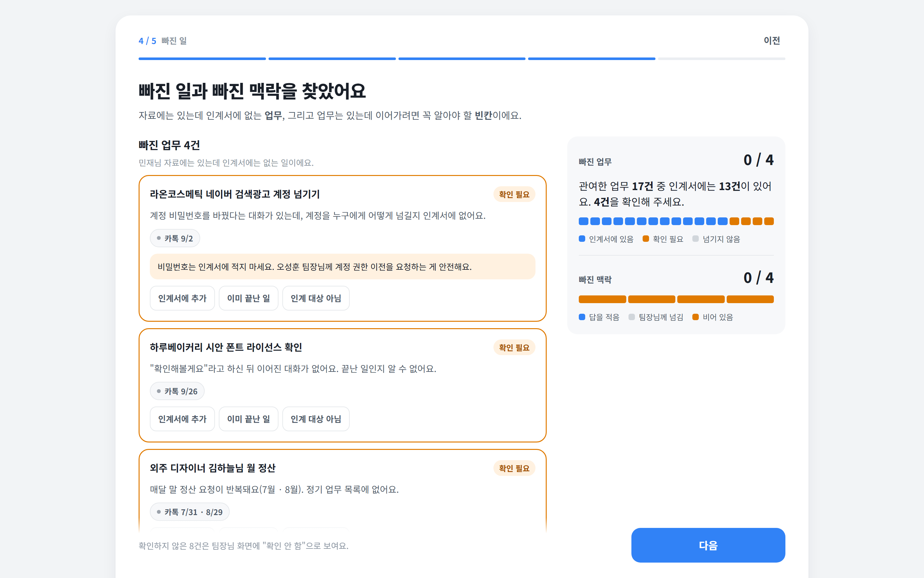
Task: Click gray 팀장님께 넘김 legend swatch
Action: [631, 317]
